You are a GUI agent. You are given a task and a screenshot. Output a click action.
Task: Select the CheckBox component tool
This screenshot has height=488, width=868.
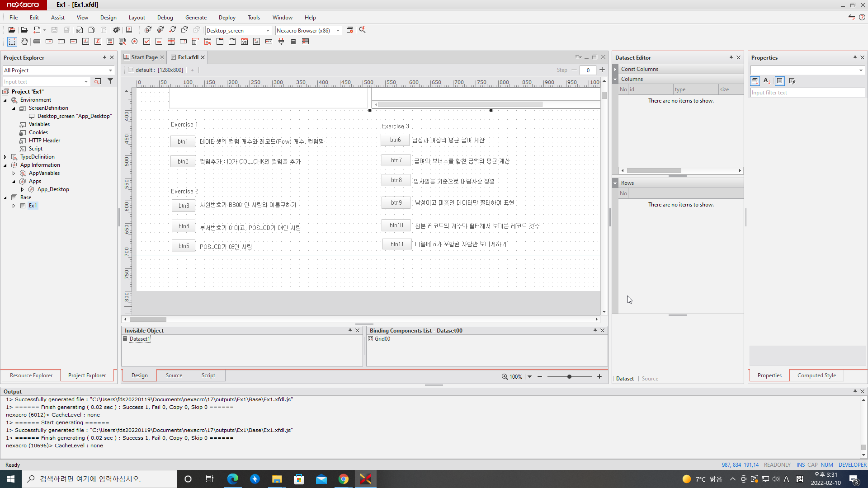click(146, 42)
